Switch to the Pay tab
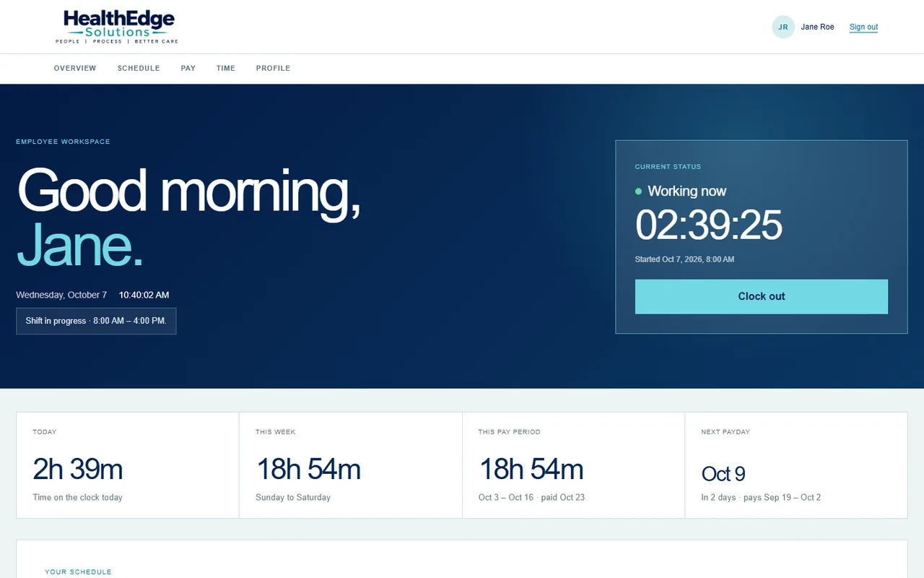Screen dimensions: 924x578 point(188,68)
